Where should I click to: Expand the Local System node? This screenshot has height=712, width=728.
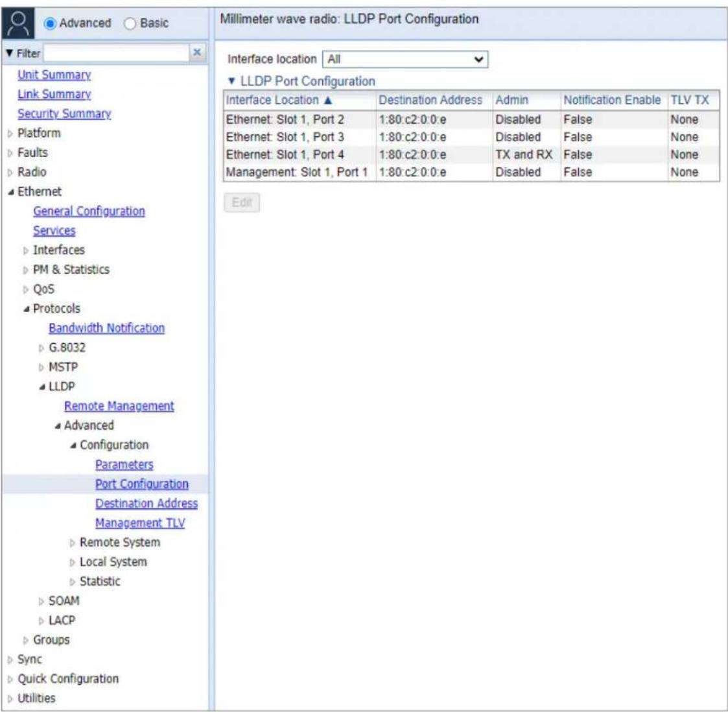73,562
